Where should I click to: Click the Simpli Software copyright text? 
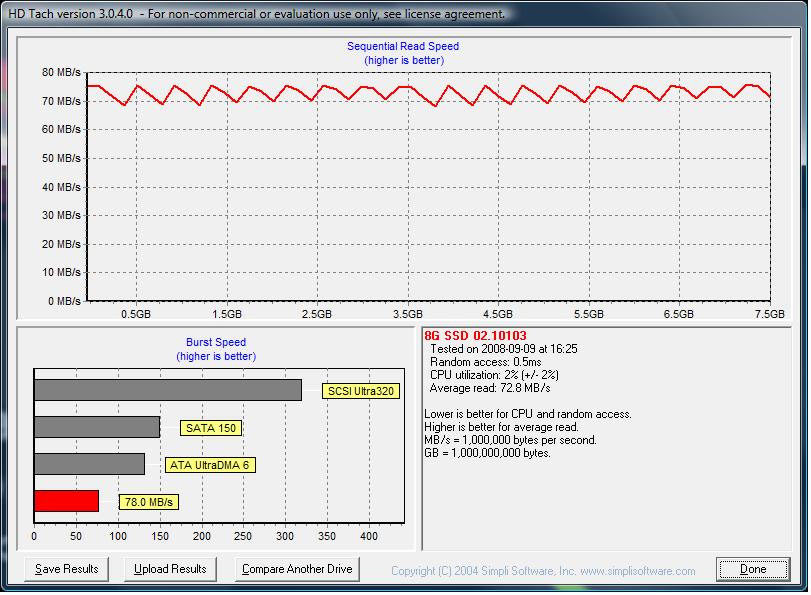543,571
